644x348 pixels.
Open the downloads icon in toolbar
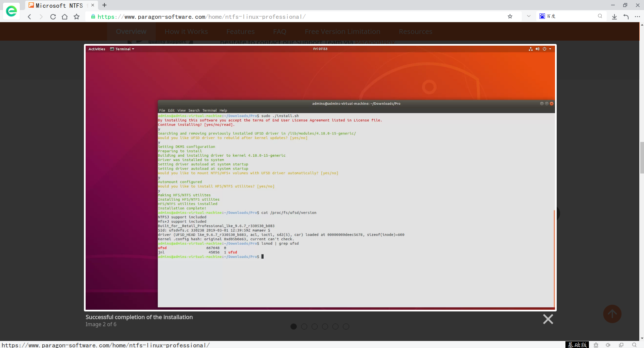click(614, 17)
